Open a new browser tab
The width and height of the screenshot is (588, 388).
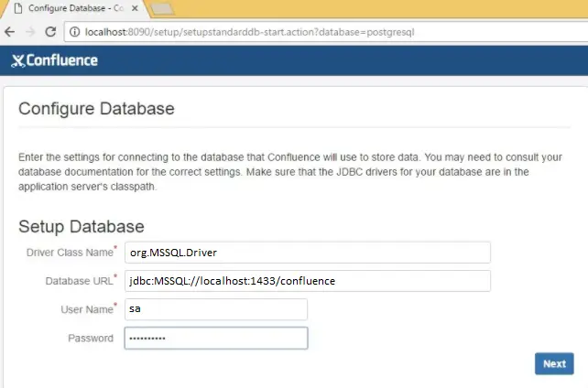point(163,8)
